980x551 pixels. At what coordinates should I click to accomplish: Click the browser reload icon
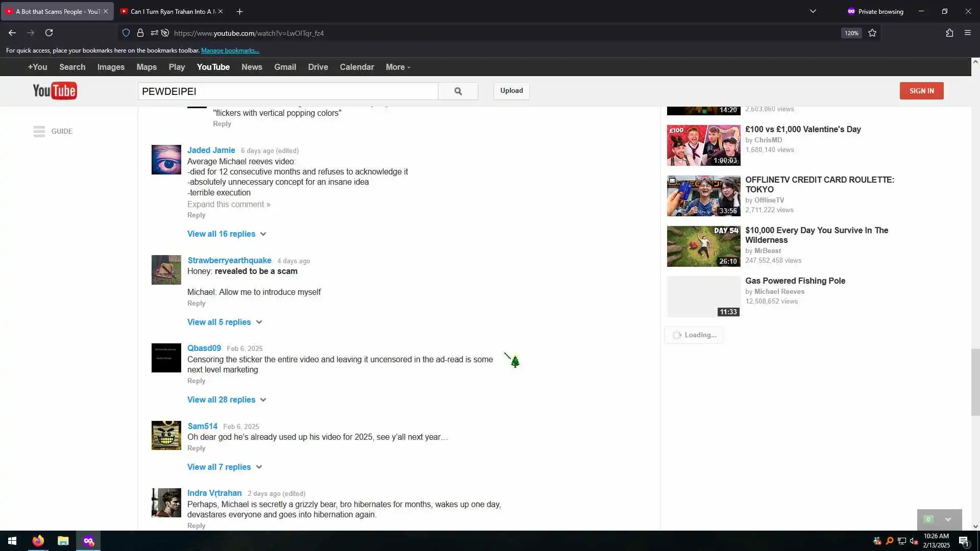pyautogui.click(x=49, y=33)
